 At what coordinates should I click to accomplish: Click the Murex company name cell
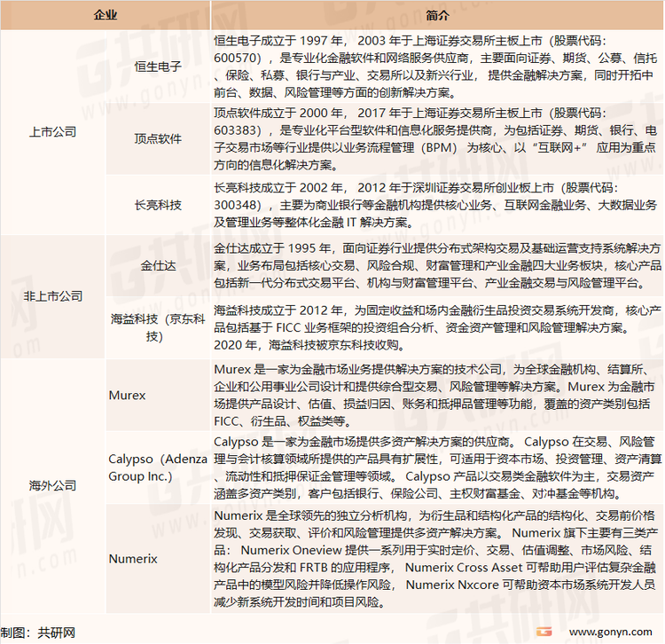158,395
